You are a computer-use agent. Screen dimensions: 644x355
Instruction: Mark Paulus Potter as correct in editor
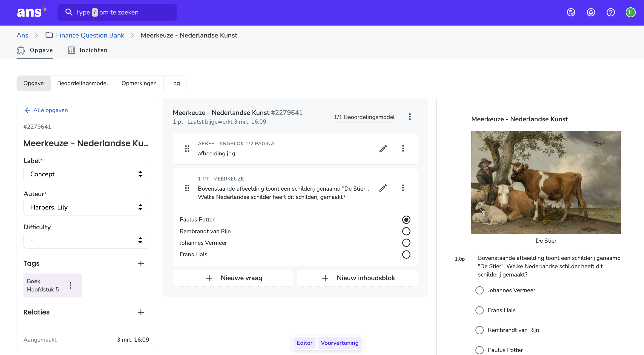tap(406, 220)
